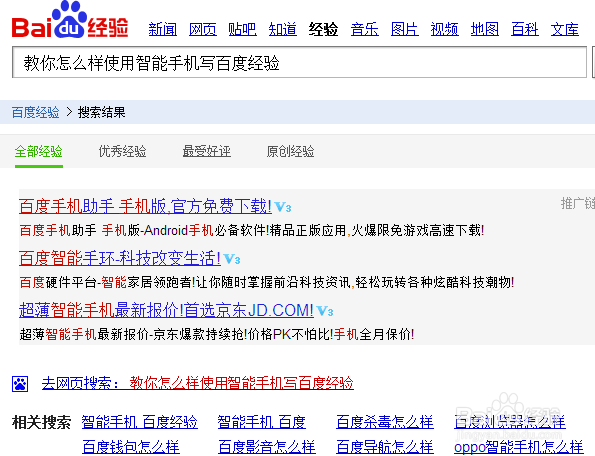Open related search 百度钱包怎么样
This screenshot has height=456, width=595.
tap(131, 447)
